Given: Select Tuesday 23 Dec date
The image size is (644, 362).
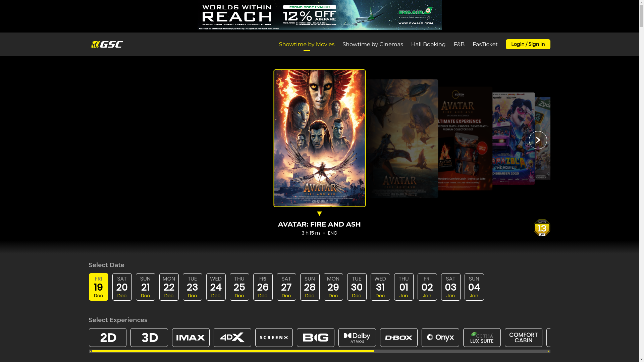Looking at the screenshot, I should 192,287.
